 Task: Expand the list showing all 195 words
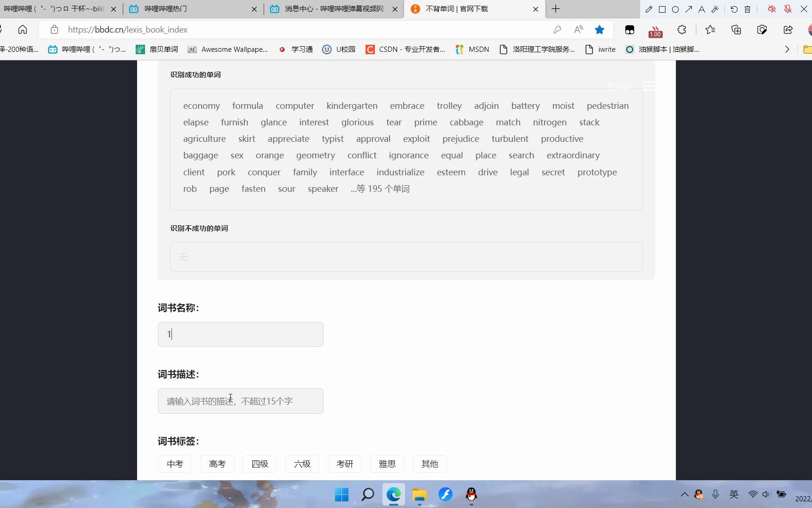(380, 188)
